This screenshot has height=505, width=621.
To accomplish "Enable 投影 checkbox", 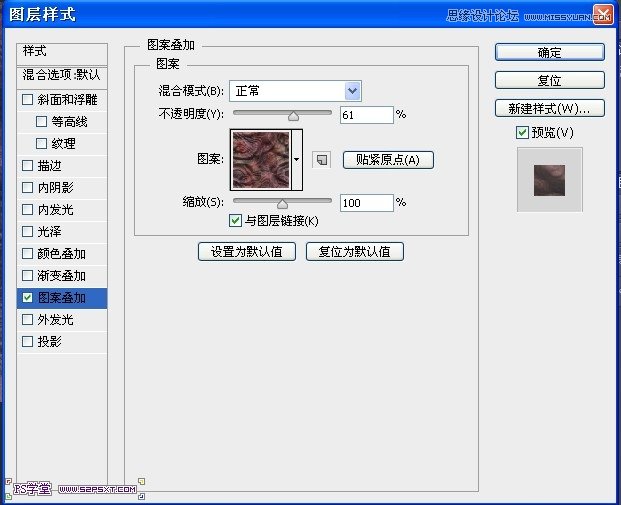I will (x=27, y=341).
